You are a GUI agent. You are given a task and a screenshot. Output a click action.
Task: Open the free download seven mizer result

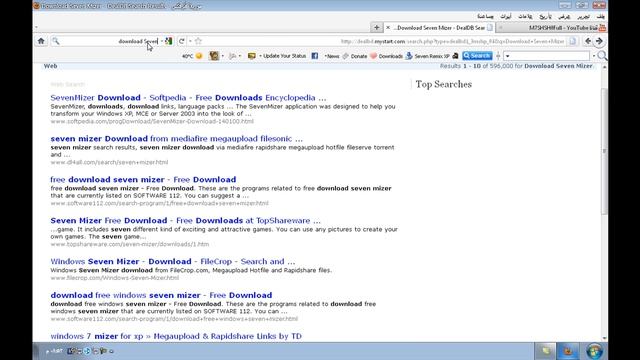pos(143,180)
